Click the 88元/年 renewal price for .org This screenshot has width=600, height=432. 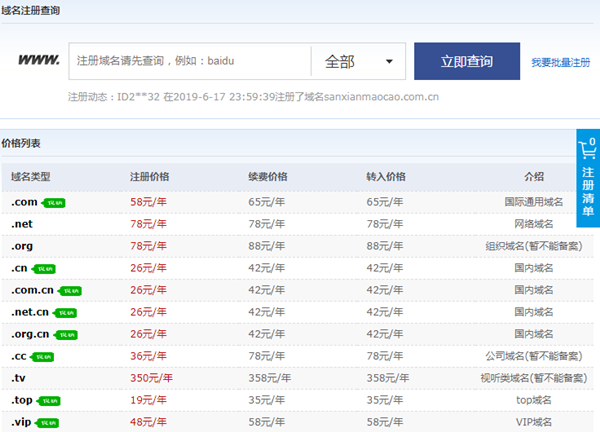point(267,246)
